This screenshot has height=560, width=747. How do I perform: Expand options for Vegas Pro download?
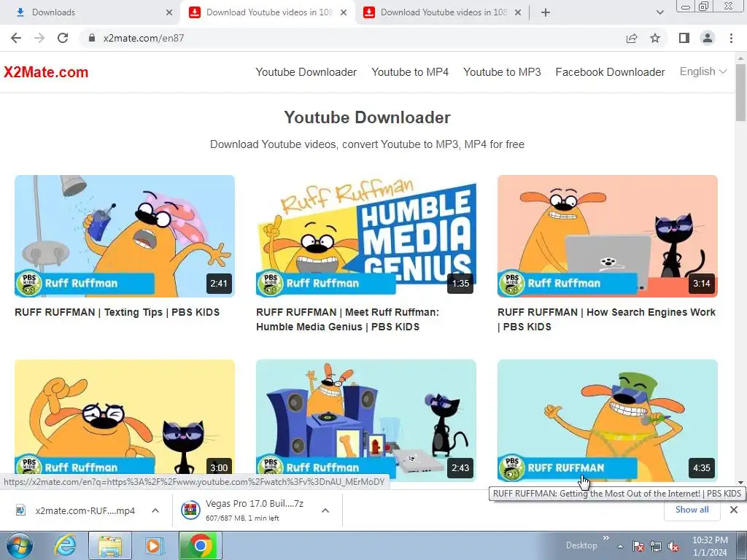click(x=325, y=510)
